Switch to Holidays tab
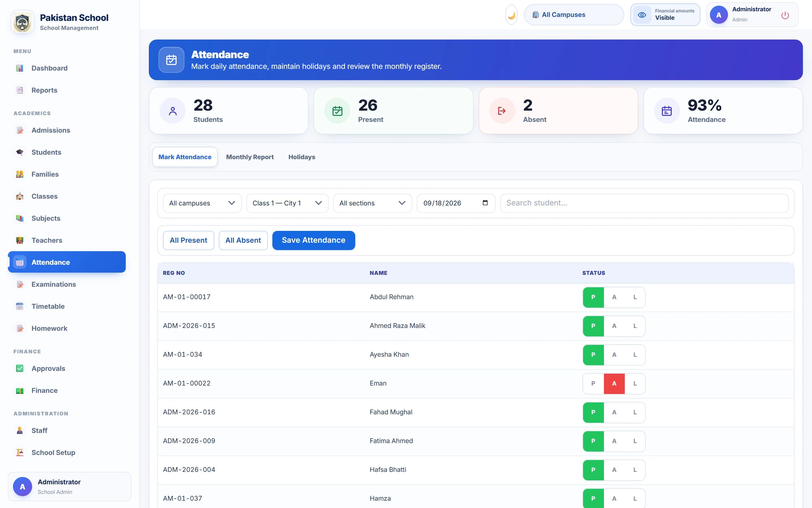 click(302, 157)
